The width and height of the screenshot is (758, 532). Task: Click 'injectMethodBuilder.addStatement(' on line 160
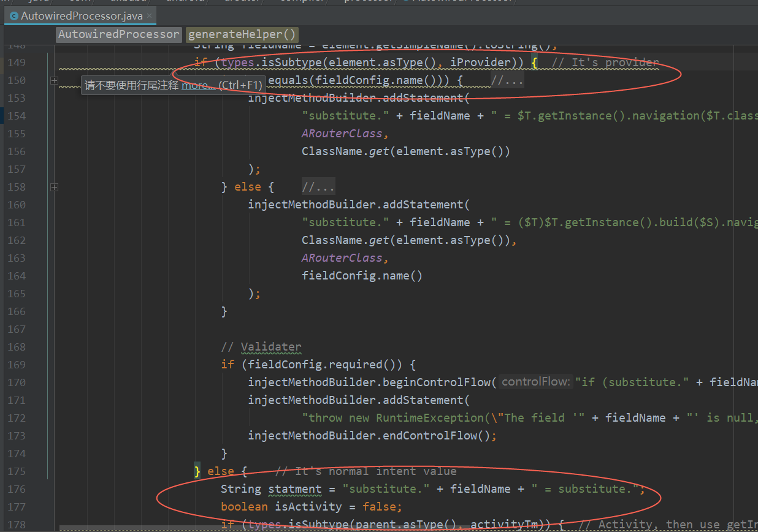point(359,205)
